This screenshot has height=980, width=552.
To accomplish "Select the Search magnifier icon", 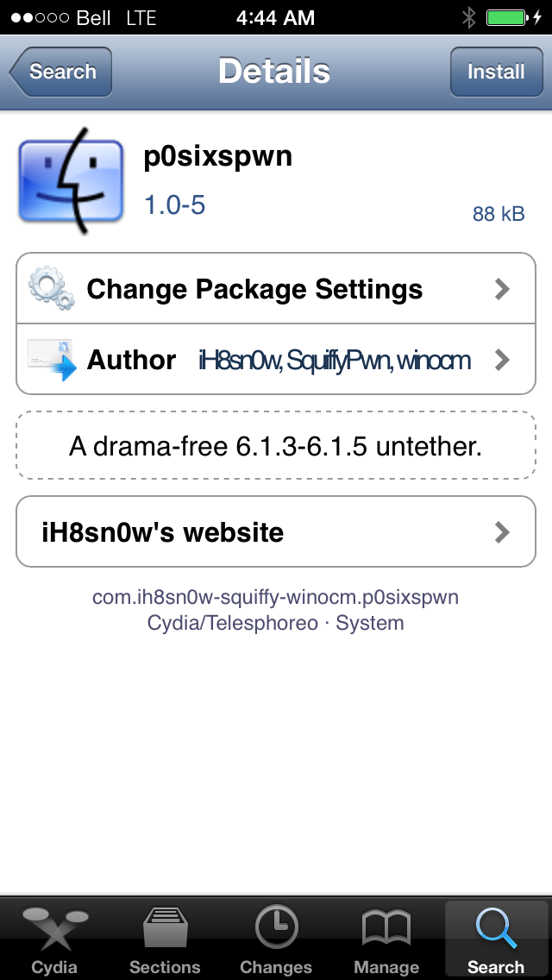I will pos(496,930).
